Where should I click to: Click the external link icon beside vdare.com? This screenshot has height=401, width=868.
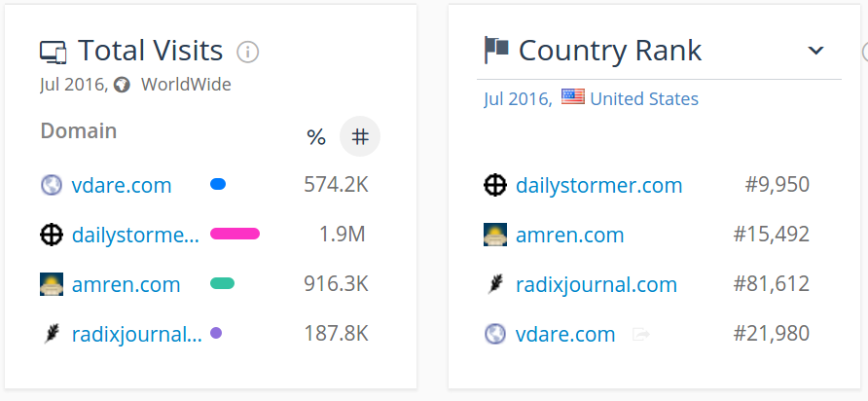point(641,335)
